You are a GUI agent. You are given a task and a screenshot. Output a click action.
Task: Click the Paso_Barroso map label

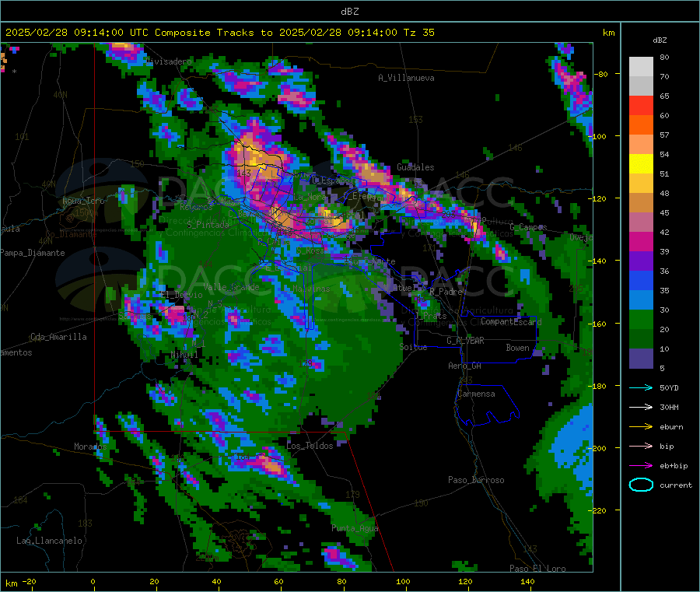point(476,481)
